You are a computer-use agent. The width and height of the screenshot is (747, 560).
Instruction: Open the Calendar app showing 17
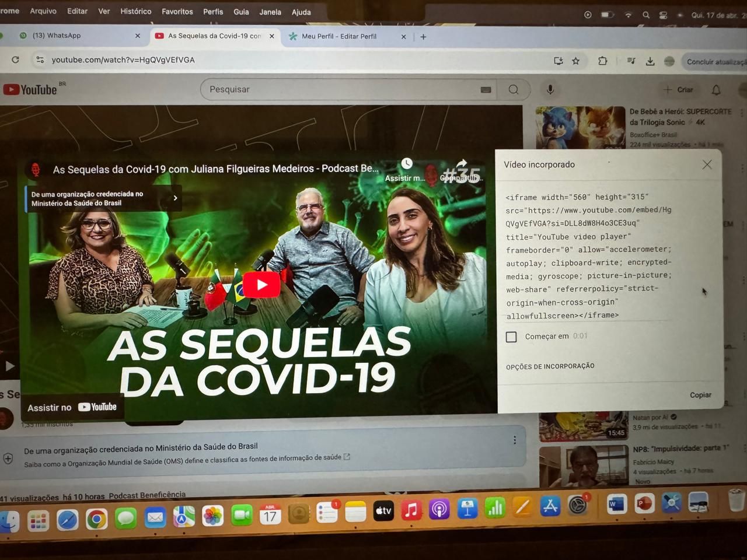pos(270,514)
